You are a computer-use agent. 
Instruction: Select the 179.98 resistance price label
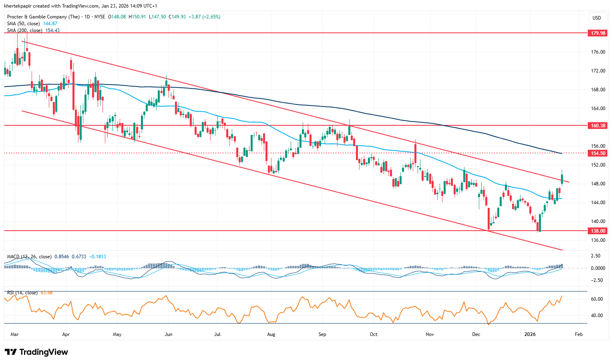point(598,33)
